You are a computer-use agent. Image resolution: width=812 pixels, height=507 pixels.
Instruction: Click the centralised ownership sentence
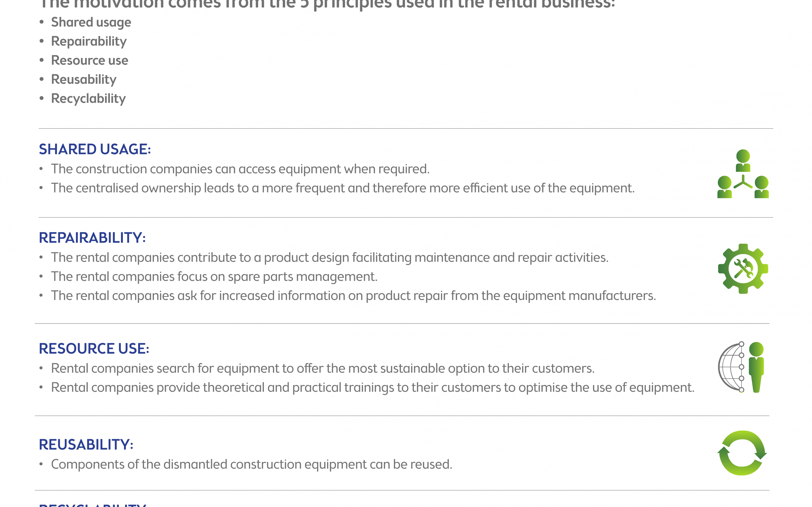click(x=343, y=188)
